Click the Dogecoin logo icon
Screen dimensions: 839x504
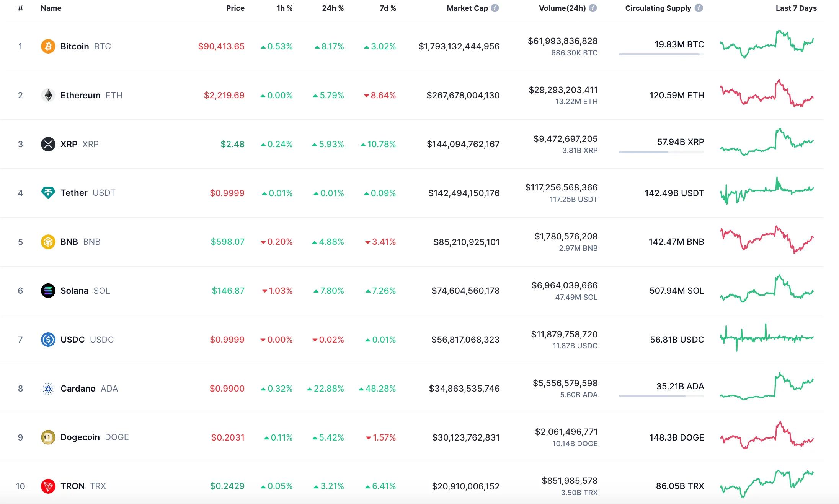point(48,437)
